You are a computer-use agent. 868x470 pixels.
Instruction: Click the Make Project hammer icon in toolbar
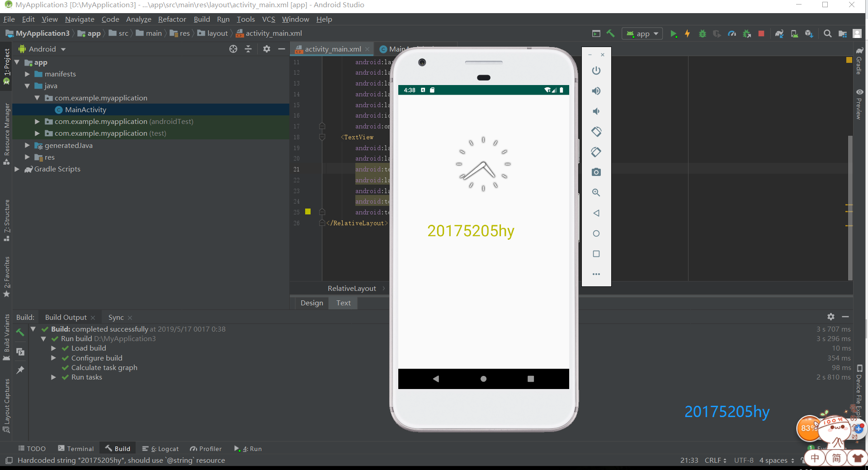click(610, 33)
